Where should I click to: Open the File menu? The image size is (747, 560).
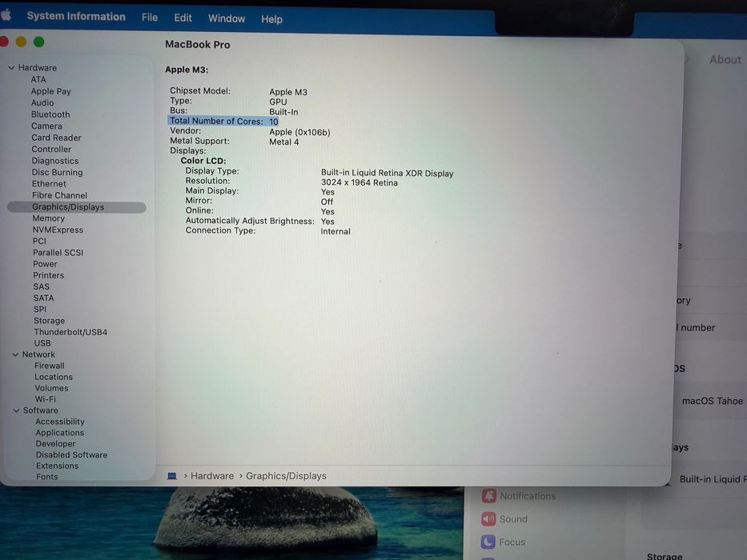click(x=150, y=18)
